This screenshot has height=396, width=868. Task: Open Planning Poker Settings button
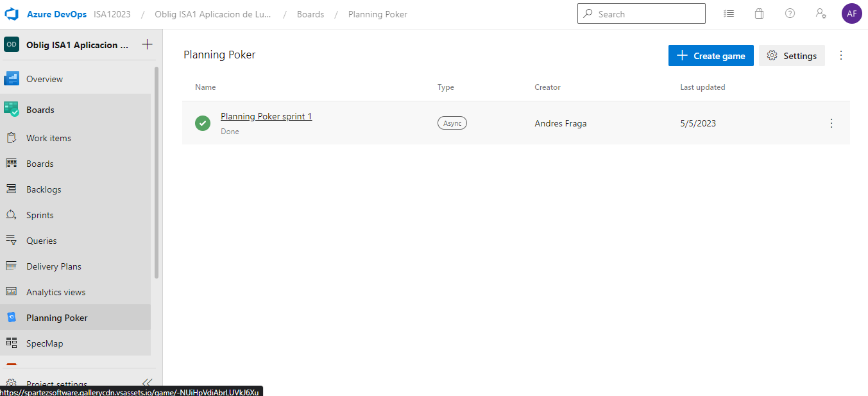(x=792, y=56)
